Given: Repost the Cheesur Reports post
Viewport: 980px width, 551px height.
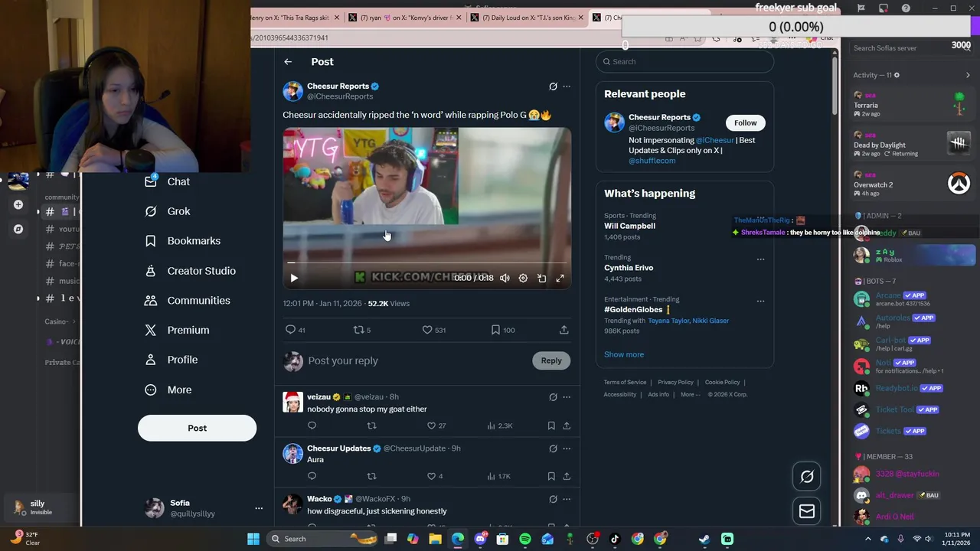Looking at the screenshot, I should pyautogui.click(x=358, y=330).
